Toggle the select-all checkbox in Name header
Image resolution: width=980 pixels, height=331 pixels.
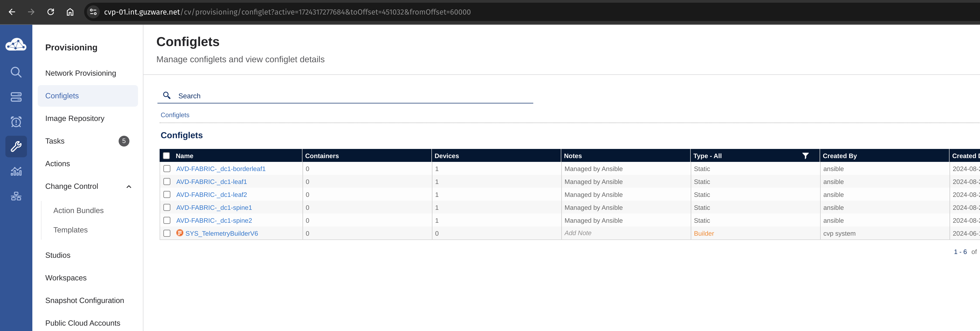(166, 156)
